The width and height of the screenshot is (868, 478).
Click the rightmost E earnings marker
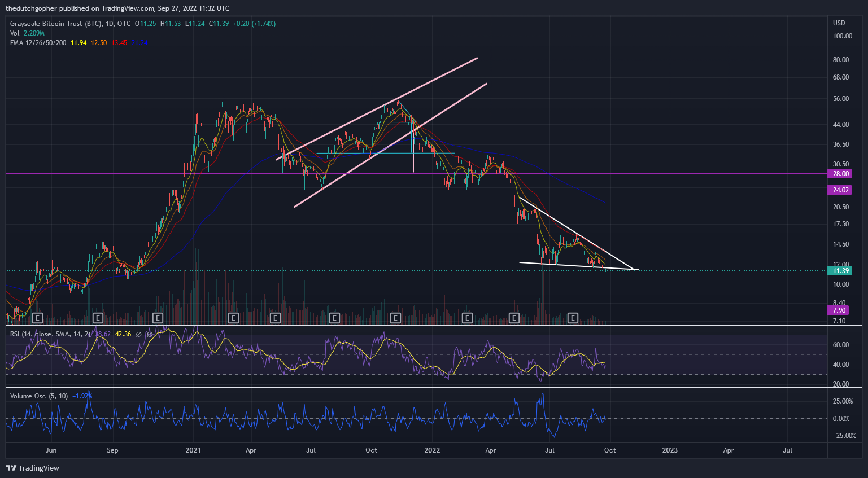[573, 318]
